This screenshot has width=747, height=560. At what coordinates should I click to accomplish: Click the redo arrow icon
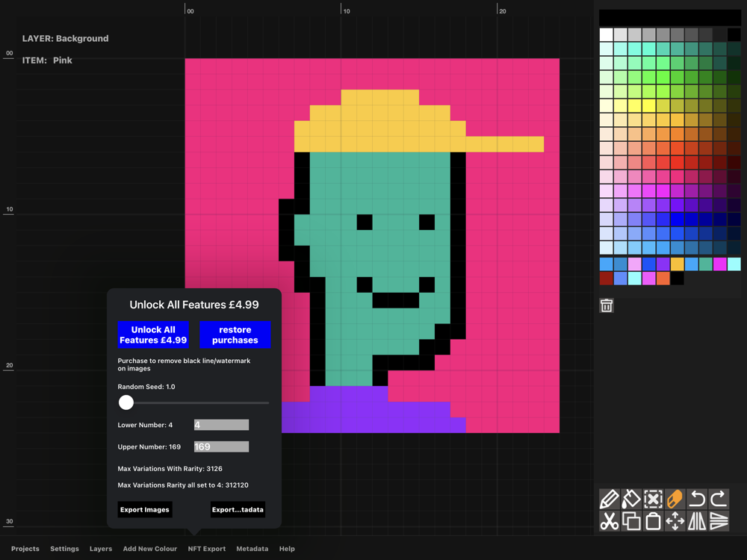[x=719, y=499]
